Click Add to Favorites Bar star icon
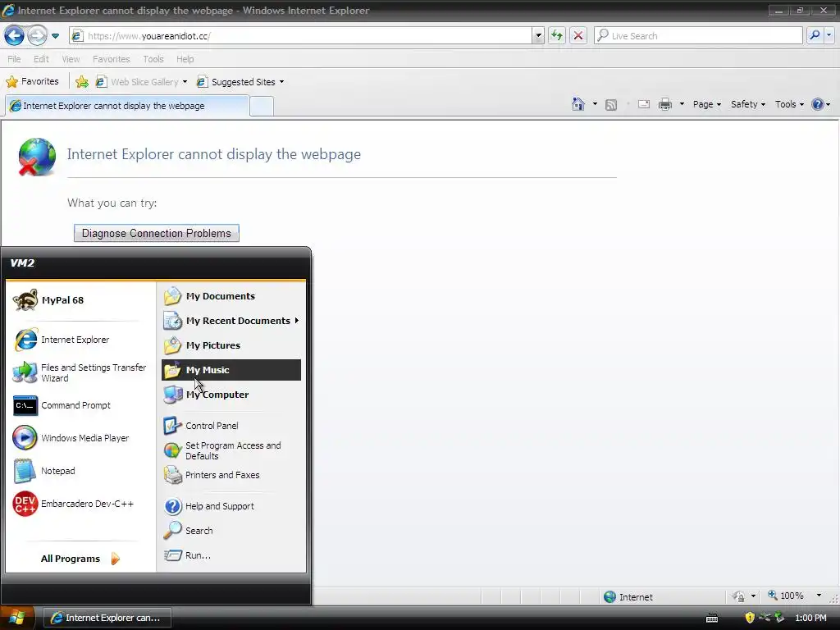The image size is (840, 630). coord(82,81)
